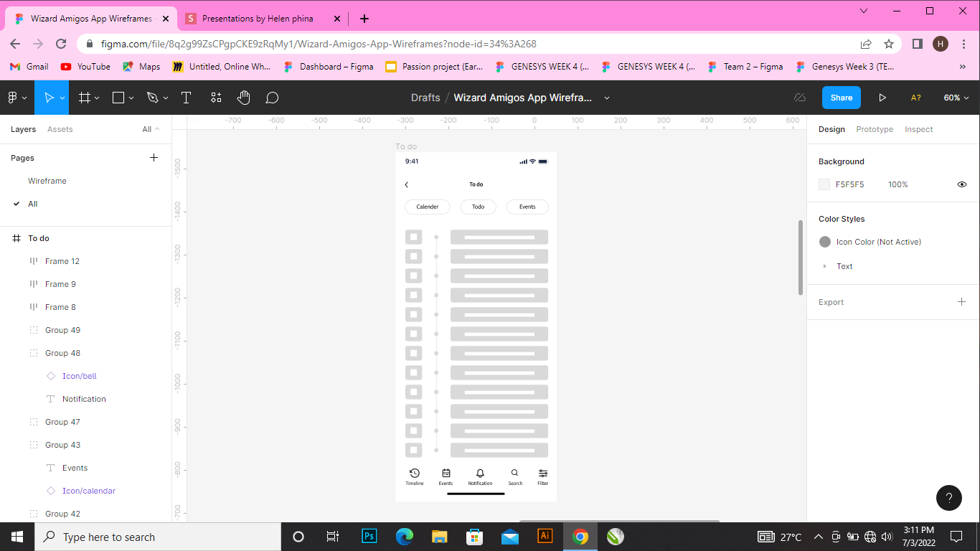The image size is (980, 551).
Task: Click the Todo pill button in wireframe
Action: click(478, 207)
